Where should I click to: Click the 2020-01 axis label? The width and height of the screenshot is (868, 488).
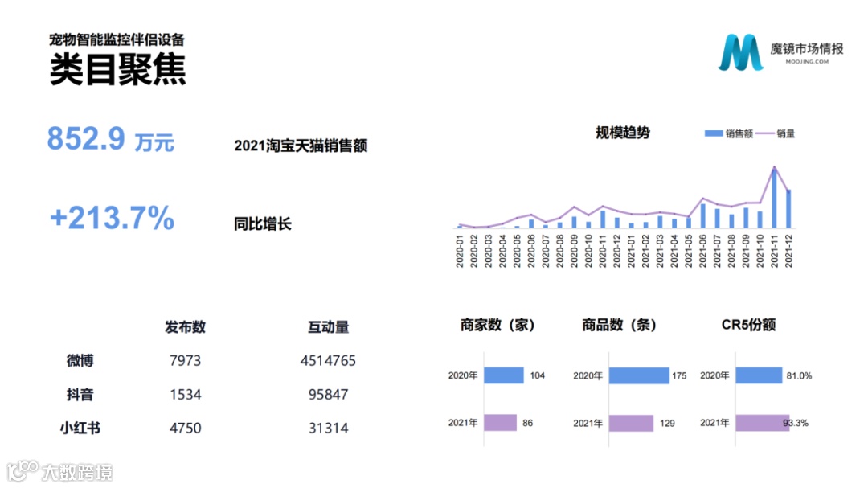pyautogui.click(x=460, y=251)
